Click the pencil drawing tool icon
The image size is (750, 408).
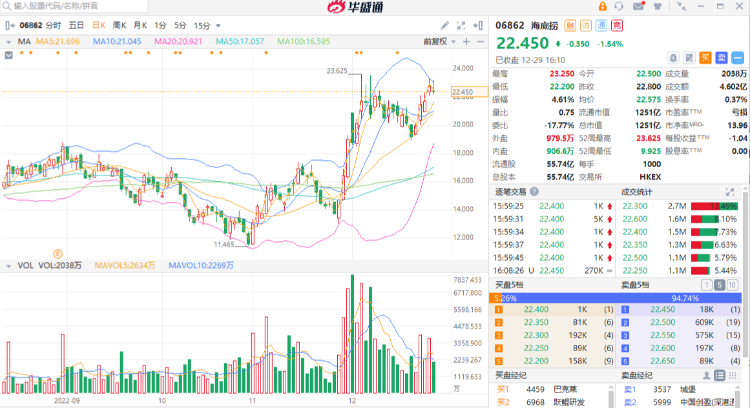(445, 25)
